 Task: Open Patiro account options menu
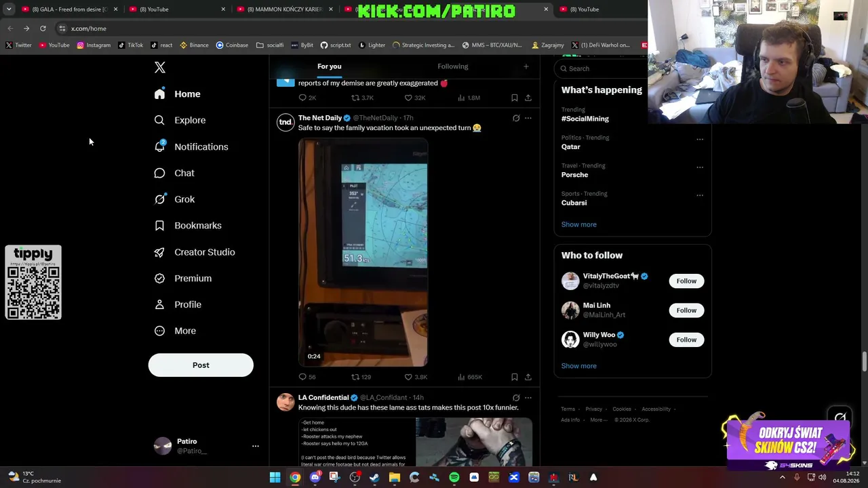(x=256, y=446)
